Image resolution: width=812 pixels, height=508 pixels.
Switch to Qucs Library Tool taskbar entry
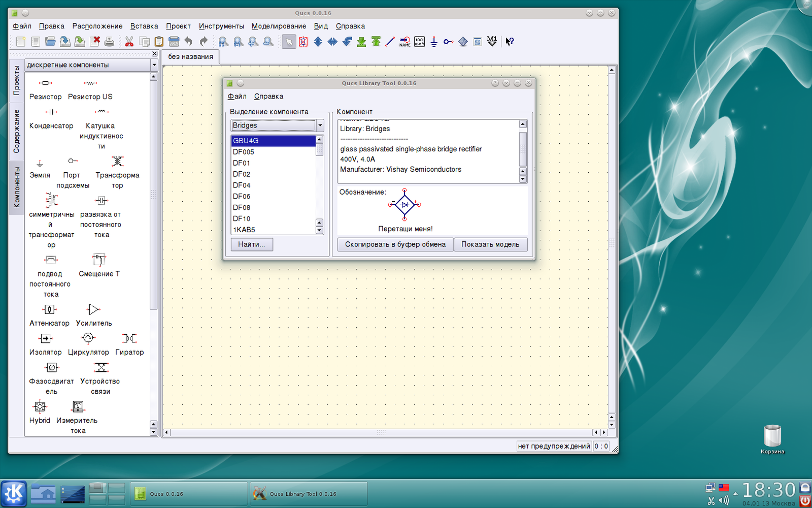309,494
